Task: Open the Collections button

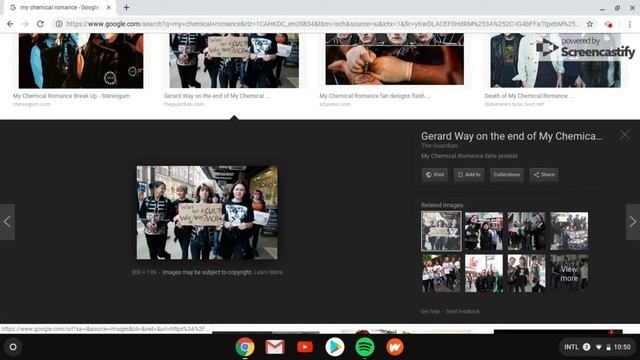Action: [x=507, y=175]
